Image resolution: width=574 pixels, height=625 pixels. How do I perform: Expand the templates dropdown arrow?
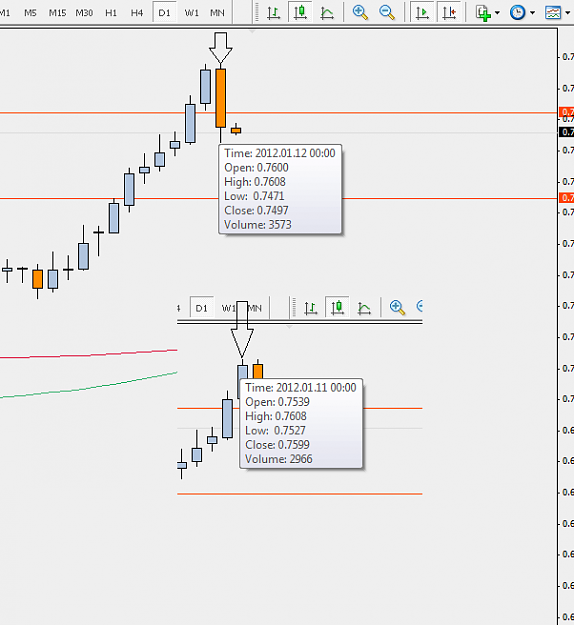click(568, 13)
